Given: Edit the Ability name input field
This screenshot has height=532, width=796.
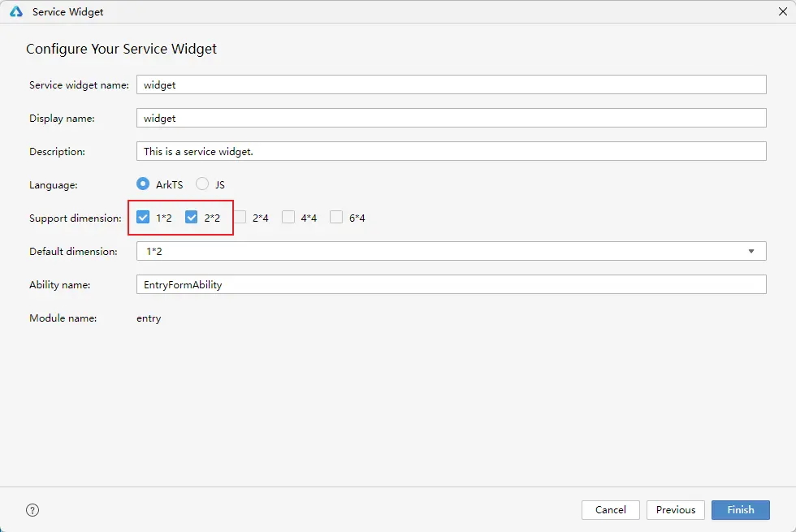Looking at the screenshot, I should [451, 284].
